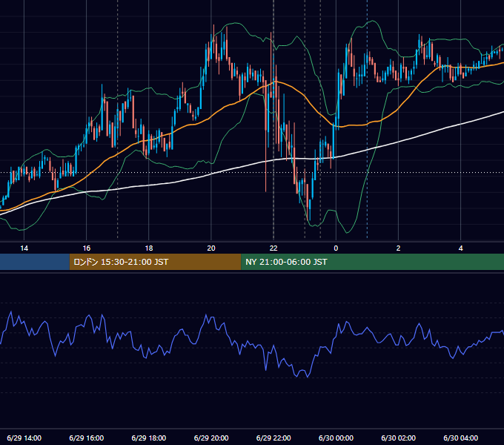Viewport: 504px width, 445px height.
Task: Click the blue session bar before ロンドン
Action: point(35,262)
